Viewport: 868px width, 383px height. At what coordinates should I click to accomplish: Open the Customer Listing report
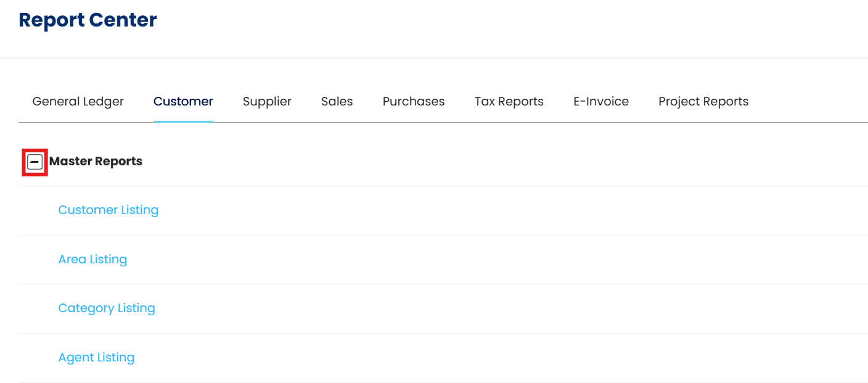(x=108, y=210)
